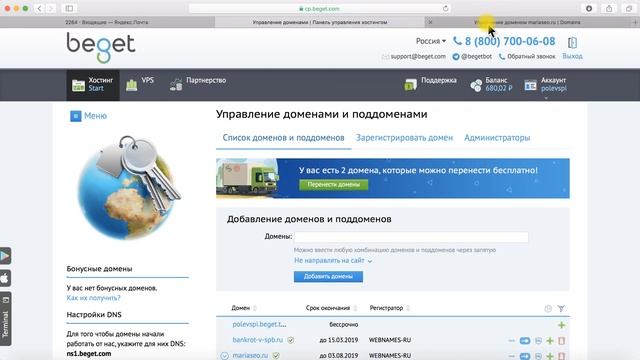Screen dimensions: 640x360
Task: Open the bankrot-v-spb.ru domain link
Action: click(x=258, y=340)
